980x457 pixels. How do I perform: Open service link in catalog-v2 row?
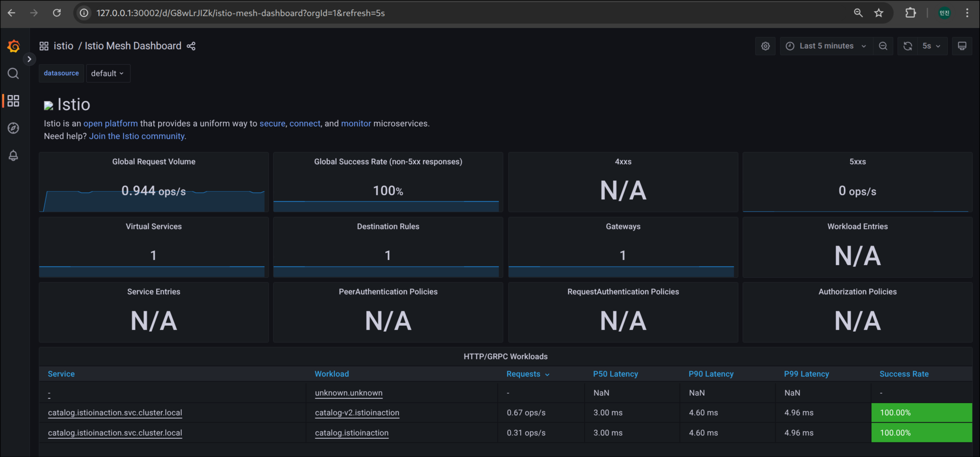[x=115, y=412]
